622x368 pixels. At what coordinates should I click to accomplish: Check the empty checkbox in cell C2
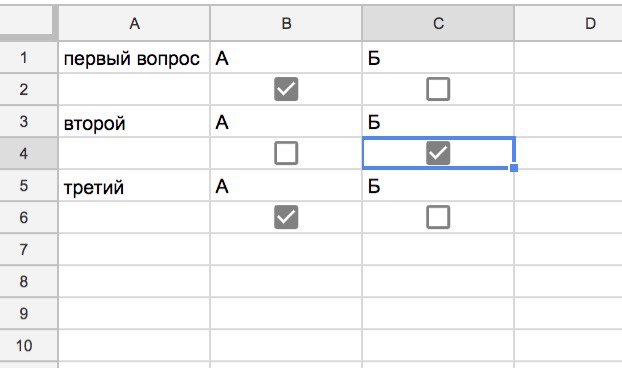[x=438, y=89]
